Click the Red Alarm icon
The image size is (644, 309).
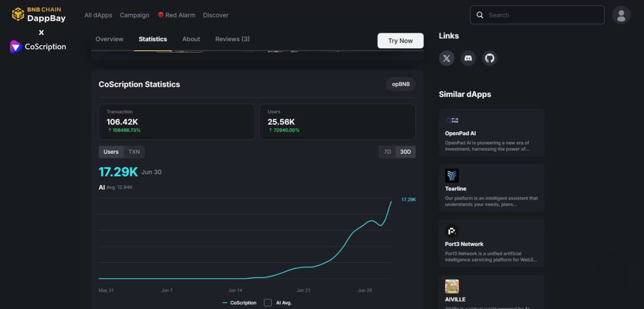tap(160, 15)
